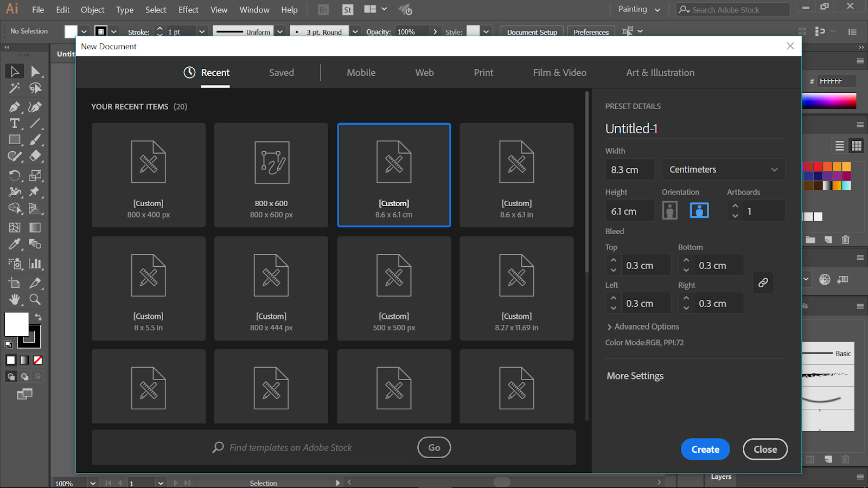Viewport: 868px width, 488px height.
Task: Switch to the Print tab
Action: click(x=483, y=73)
